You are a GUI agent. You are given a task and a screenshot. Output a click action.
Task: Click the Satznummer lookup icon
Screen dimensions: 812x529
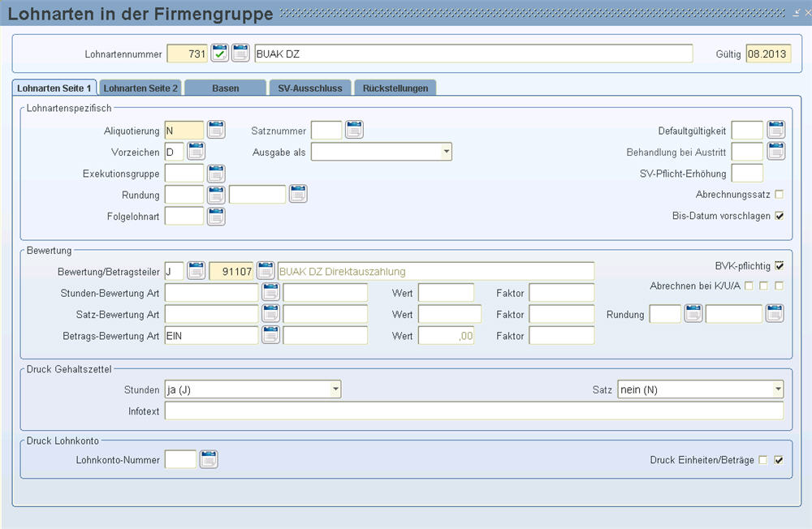(354, 130)
